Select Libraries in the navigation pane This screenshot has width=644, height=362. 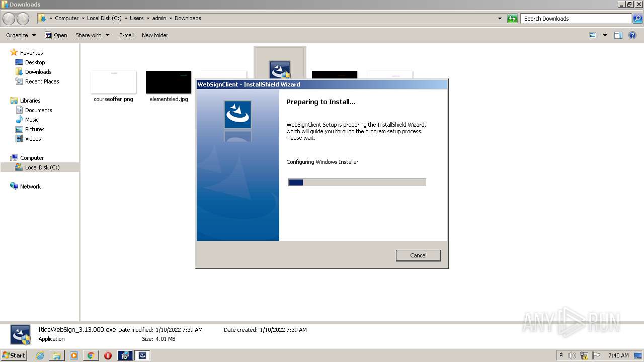30,101
